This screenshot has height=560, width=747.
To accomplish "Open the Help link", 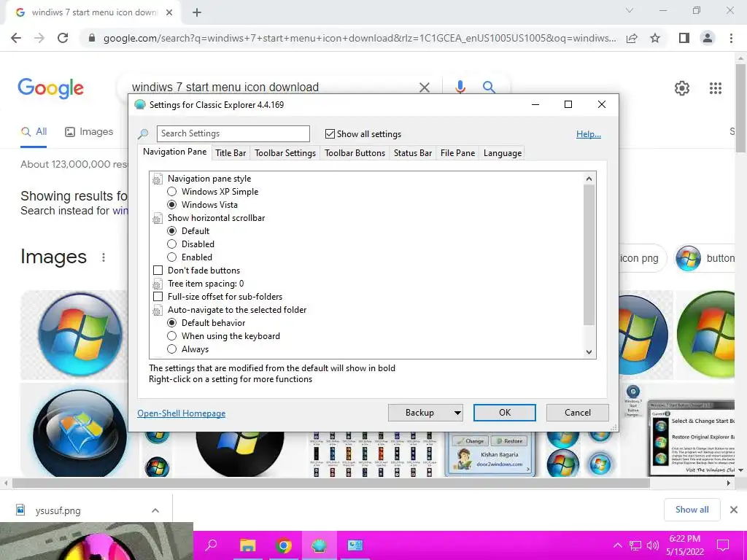I will pyautogui.click(x=589, y=134).
